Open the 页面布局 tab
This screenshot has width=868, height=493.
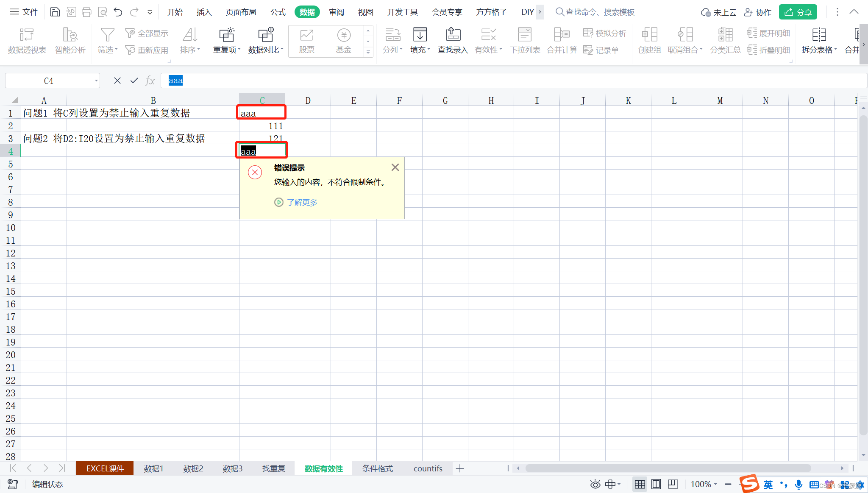tap(241, 12)
